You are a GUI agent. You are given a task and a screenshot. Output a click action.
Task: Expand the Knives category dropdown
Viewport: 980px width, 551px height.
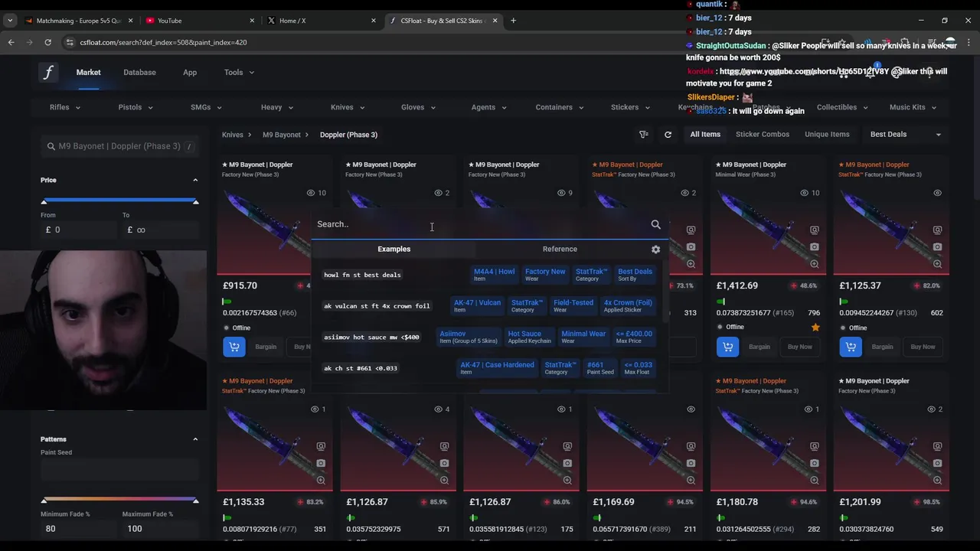click(x=348, y=107)
